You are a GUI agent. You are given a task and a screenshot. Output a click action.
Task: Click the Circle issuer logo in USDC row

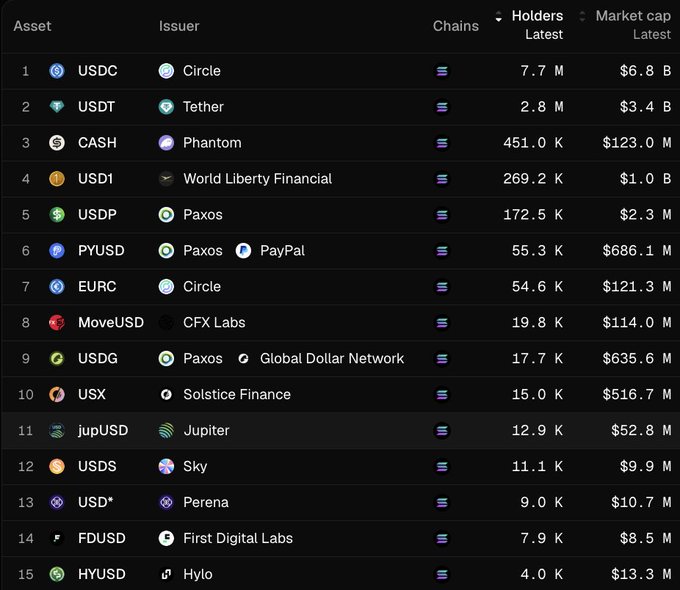(x=166, y=71)
